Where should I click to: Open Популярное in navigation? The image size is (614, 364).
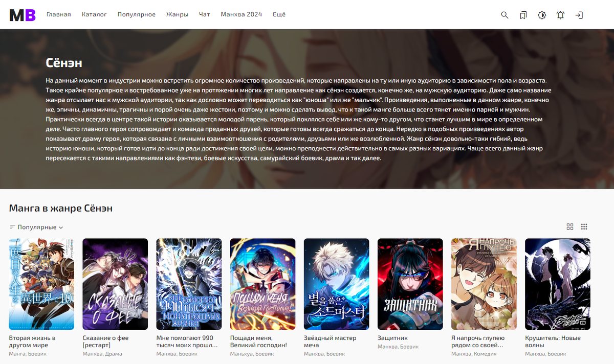136,15
